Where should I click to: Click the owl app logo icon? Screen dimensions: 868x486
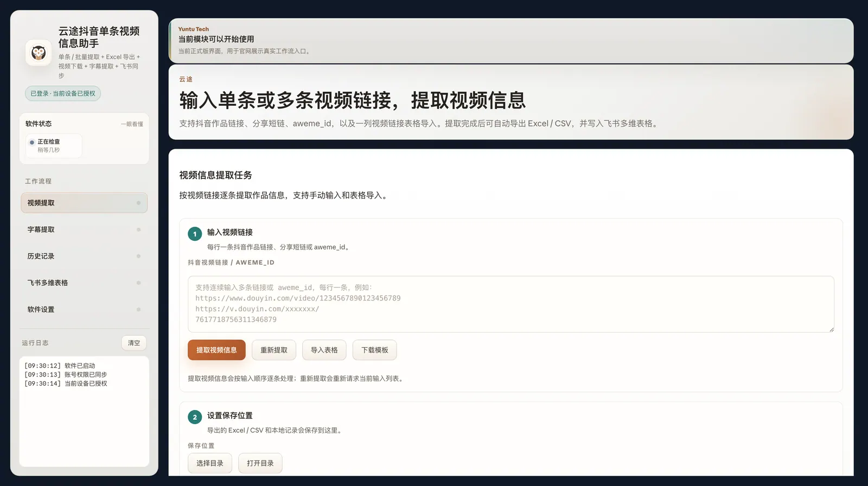click(39, 53)
